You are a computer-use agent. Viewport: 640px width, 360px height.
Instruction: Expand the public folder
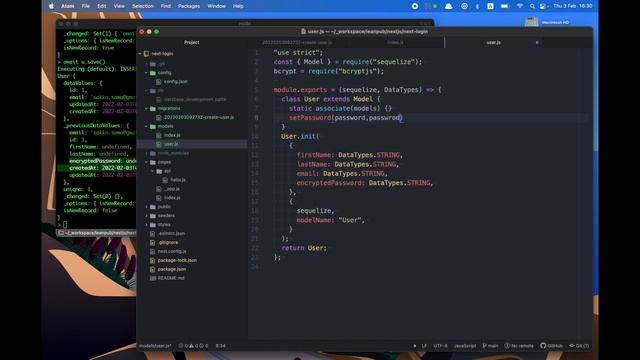coord(146,207)
